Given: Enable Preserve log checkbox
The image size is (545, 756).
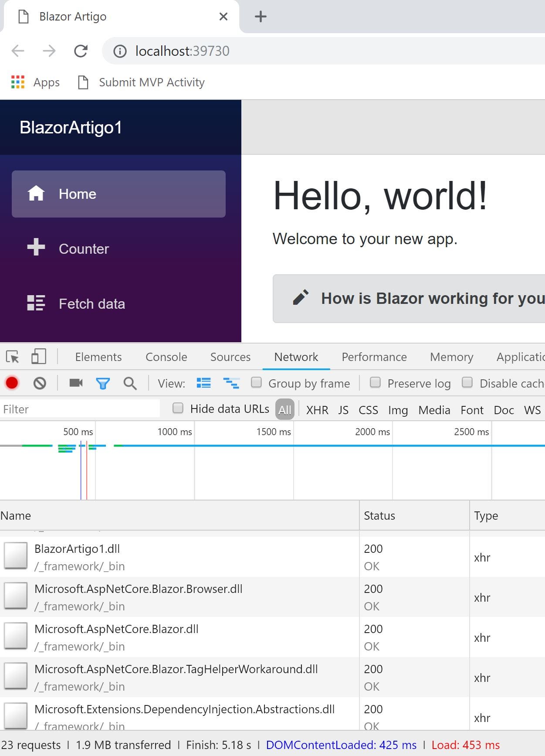Looking at the screenshot, I should tap(375, 382).
